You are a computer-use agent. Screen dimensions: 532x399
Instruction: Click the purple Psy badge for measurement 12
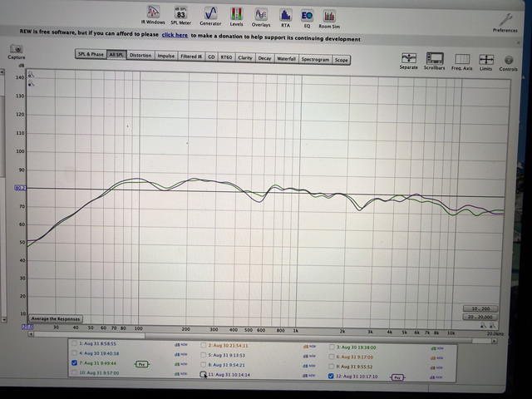[397, 377]
